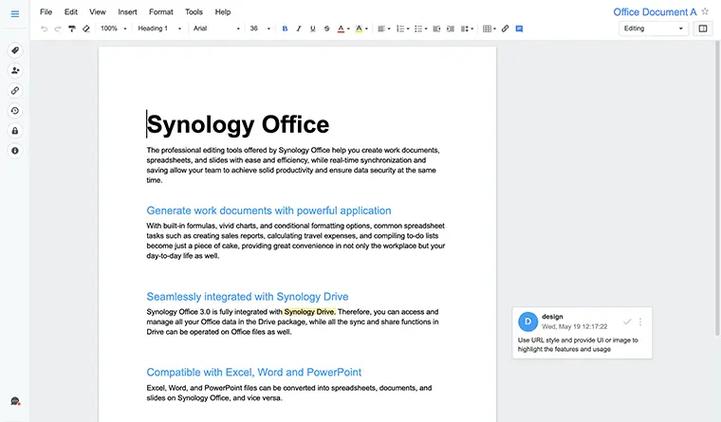Star the Office Document A file

tap(705, 11)
